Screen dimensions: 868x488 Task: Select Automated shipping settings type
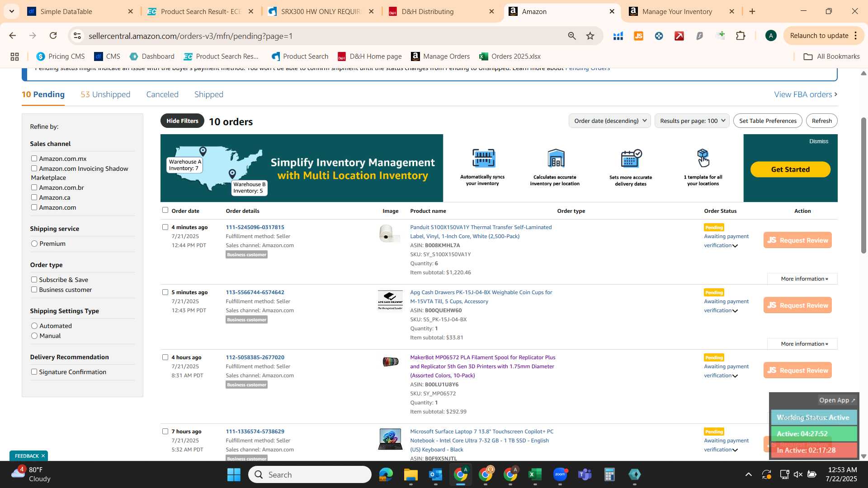(x=34, y=326)
